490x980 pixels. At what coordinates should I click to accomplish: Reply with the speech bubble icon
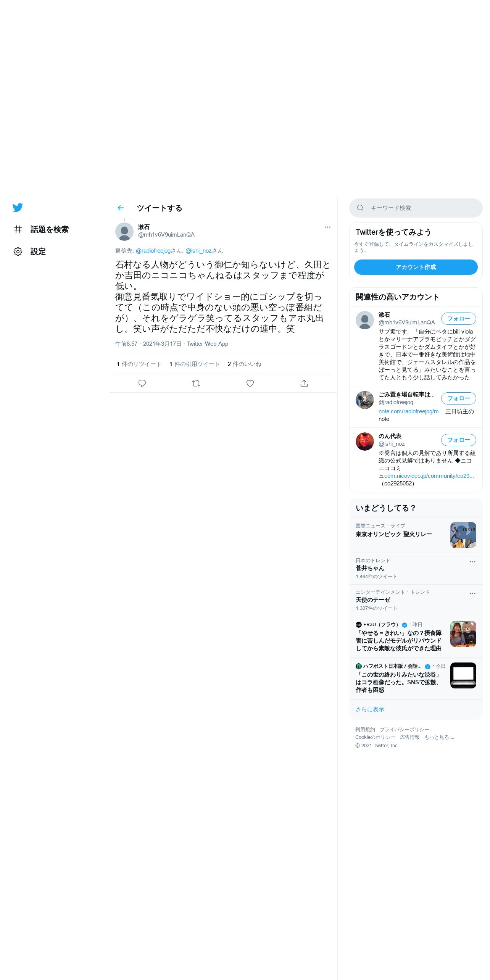click(142, 384)
